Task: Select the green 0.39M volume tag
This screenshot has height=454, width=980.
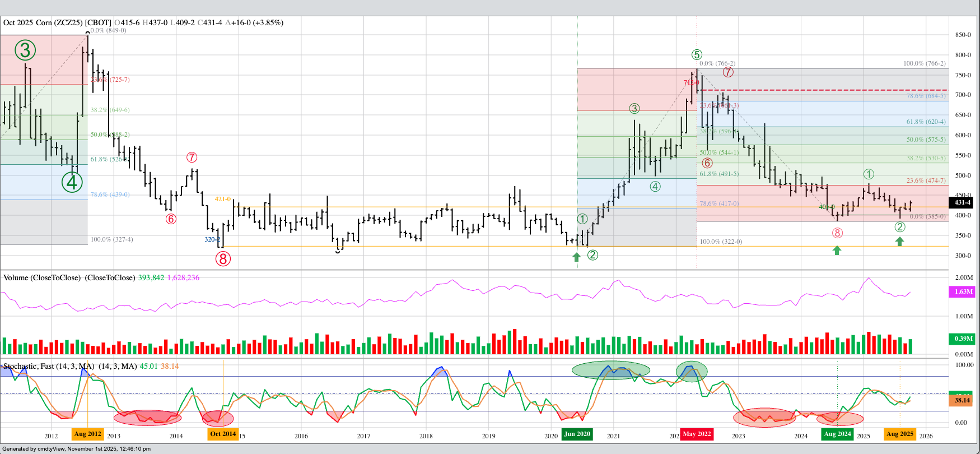Action: 963,339
